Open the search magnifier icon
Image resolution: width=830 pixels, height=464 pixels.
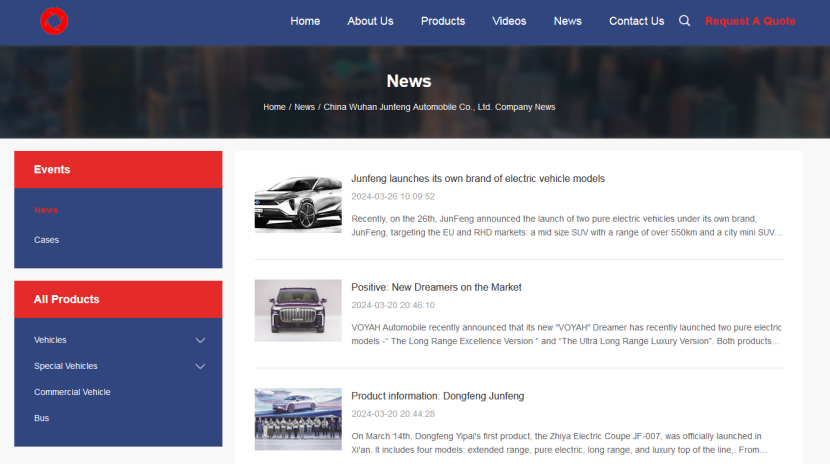point(684,21)
